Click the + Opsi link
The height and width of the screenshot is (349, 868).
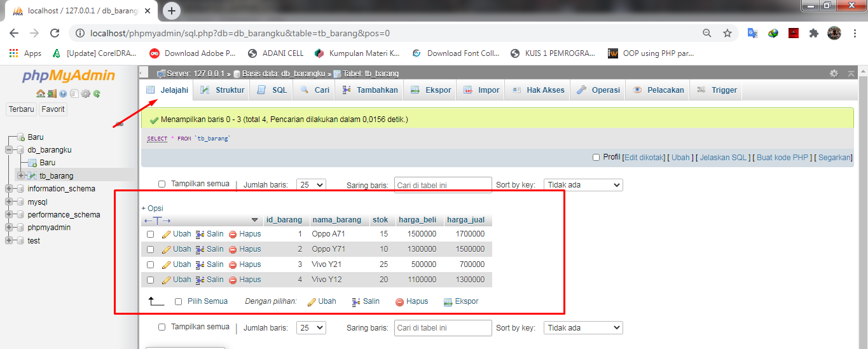(152, 209)
